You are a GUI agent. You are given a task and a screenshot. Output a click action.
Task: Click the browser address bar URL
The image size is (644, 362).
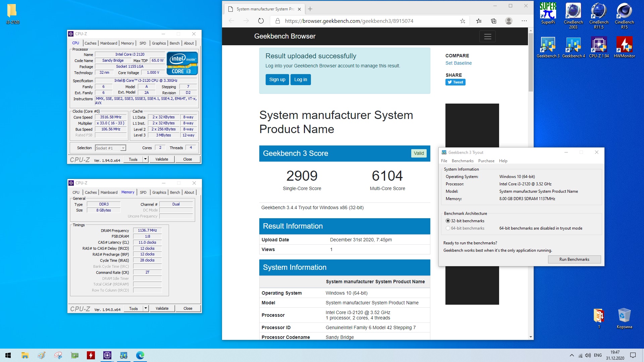(x=349, y=21)
